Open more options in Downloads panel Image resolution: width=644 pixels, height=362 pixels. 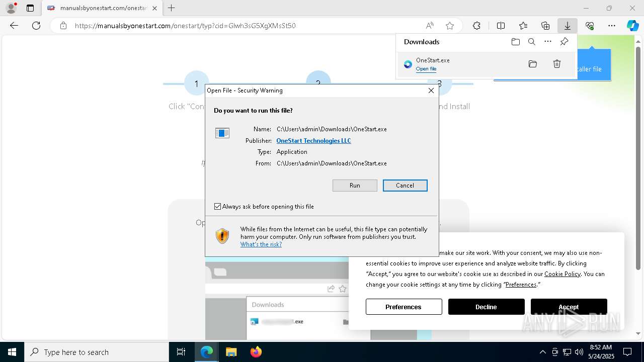pyautogui.click(x=548, y=42)
